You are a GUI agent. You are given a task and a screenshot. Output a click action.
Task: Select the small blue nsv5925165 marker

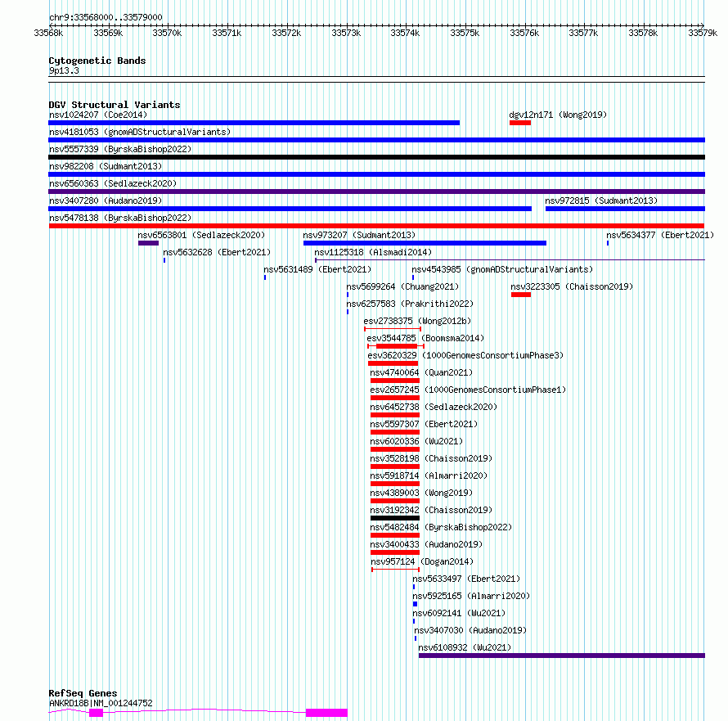pos(415,604)
